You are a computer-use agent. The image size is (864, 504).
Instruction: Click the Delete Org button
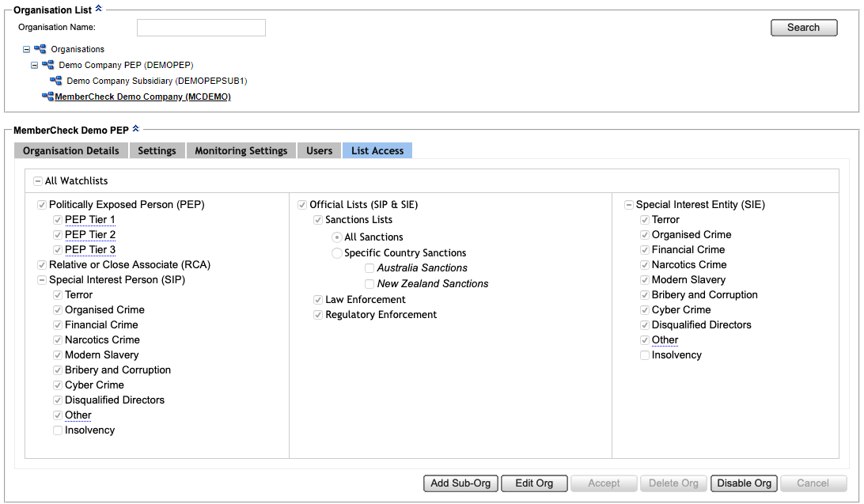coord(673,483)
